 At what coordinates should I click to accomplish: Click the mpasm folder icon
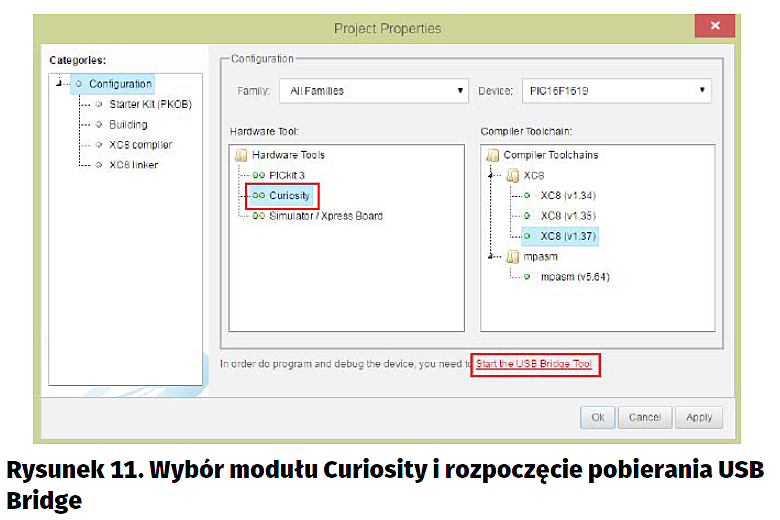tap(512, 256)
